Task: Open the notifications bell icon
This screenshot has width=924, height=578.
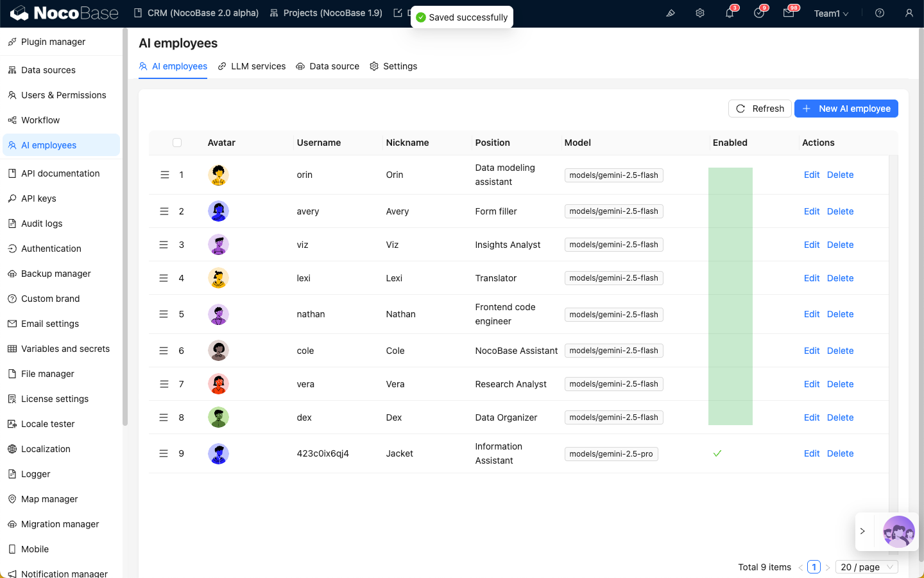Action: click(x=730, y=13)
